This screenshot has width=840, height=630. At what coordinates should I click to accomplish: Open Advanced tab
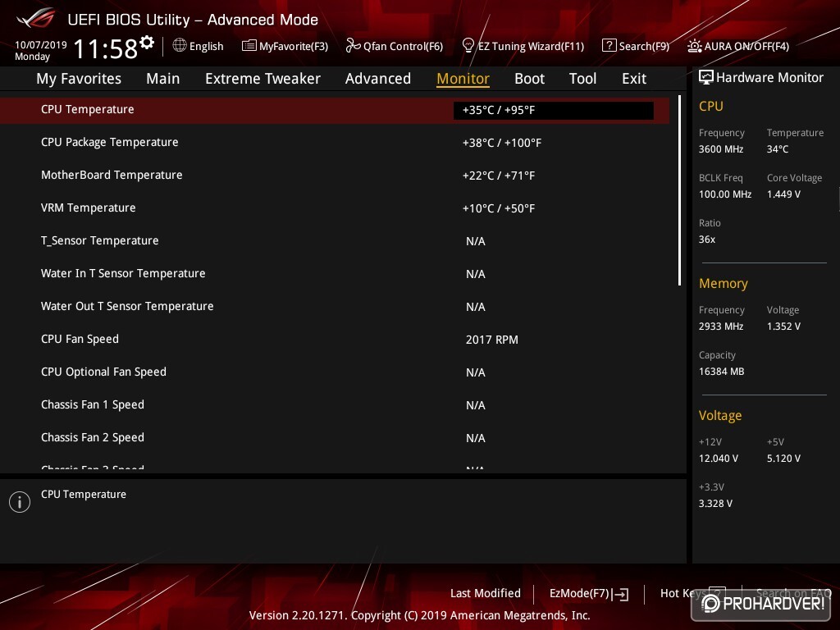point(377,79)
